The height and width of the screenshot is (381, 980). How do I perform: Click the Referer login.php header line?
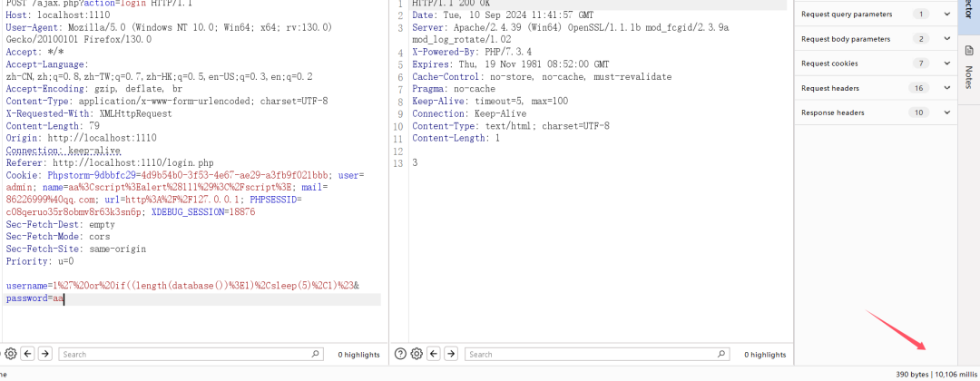tap(110, 163)
